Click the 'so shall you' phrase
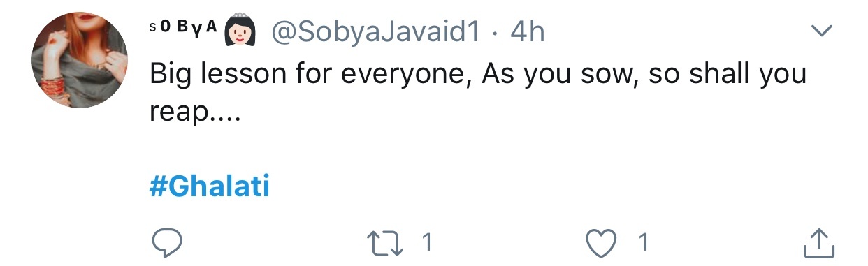This screenshot has height=266, width=868. 728,73
